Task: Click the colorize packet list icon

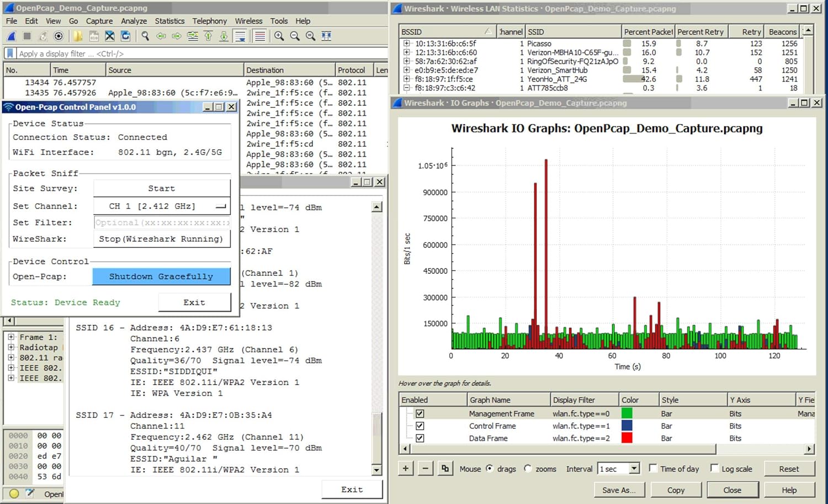Action: point(259,36)
